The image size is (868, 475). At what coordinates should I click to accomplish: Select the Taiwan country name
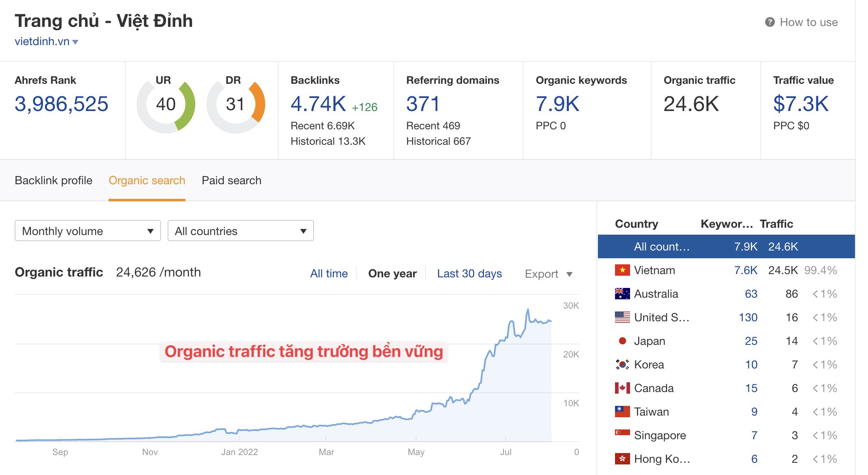(x=652, y=412)
